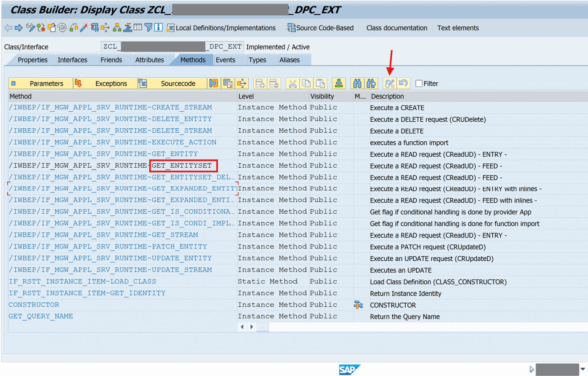Open the filter funnel icon in top toolbar

tap(148, 28)
